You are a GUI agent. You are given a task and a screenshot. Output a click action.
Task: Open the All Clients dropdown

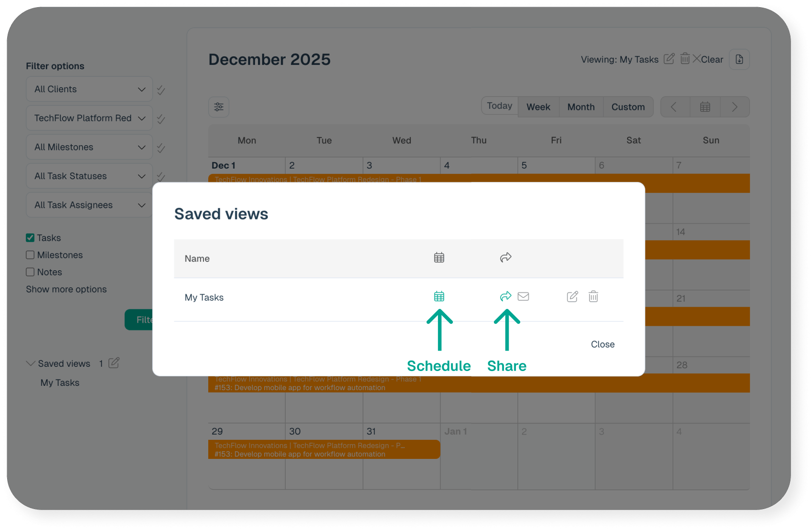[x=89, y=89]
